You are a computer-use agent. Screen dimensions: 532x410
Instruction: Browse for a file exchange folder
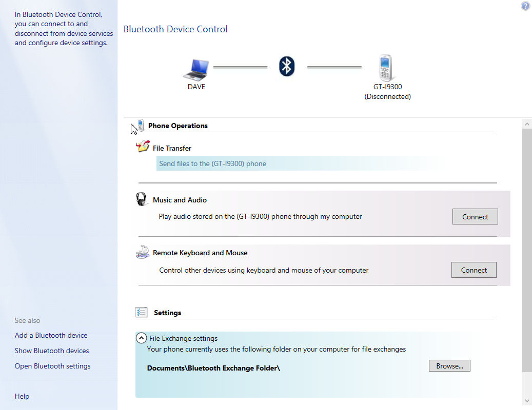449,366
